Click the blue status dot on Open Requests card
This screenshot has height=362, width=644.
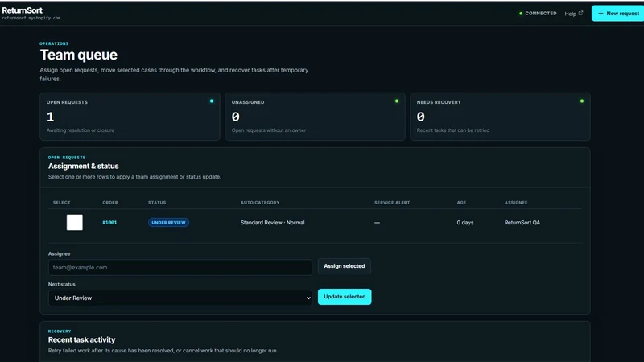pyautogui.click(x=212, y=101)
